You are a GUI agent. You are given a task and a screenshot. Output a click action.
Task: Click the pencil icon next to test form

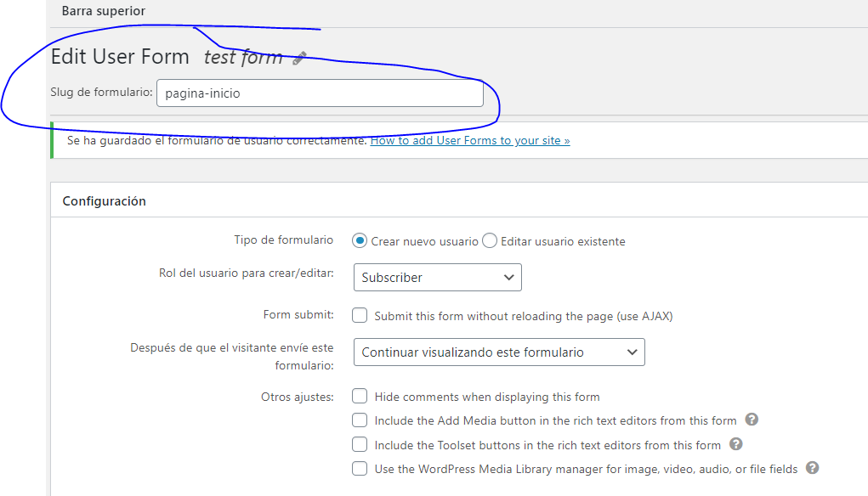point(299,58)
